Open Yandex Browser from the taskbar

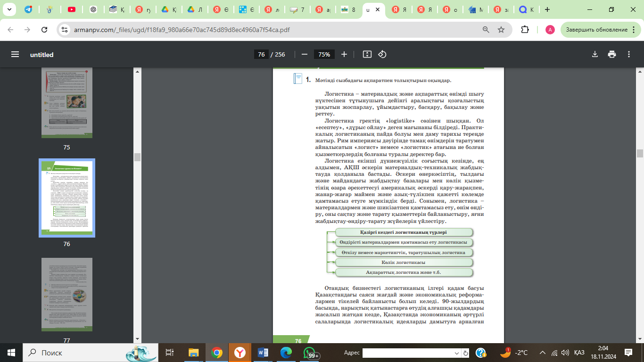coord(240,353)
